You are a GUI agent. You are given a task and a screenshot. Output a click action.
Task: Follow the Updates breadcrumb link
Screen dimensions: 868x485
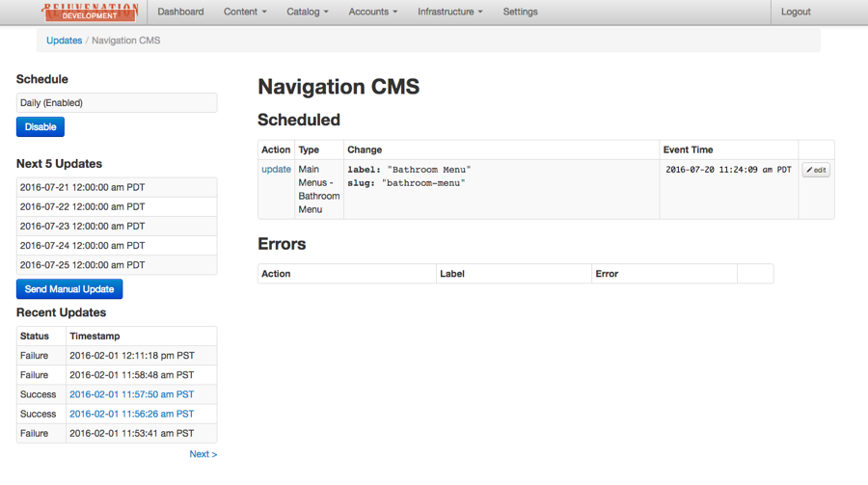65,40
